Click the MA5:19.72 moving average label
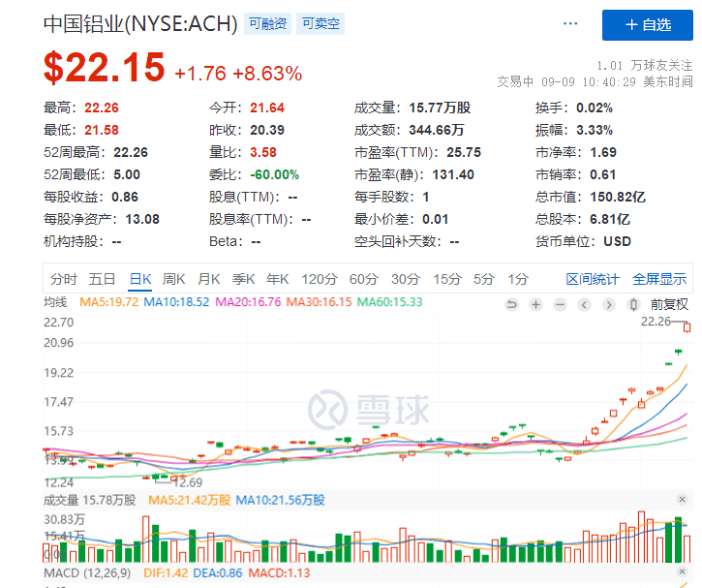 (x=108, y=302)
